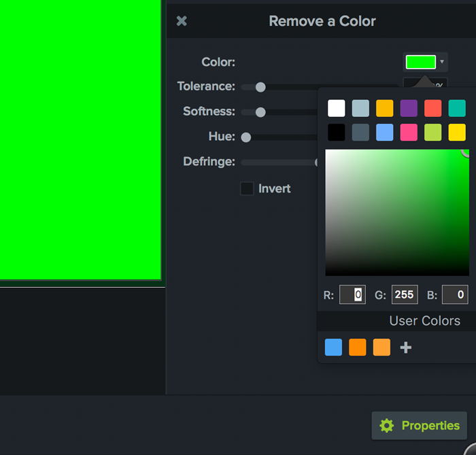Pick a shade in the green gradient field
Image resolution: width=476 pixels, height=455 pixels.
click(x=397, y=212)
